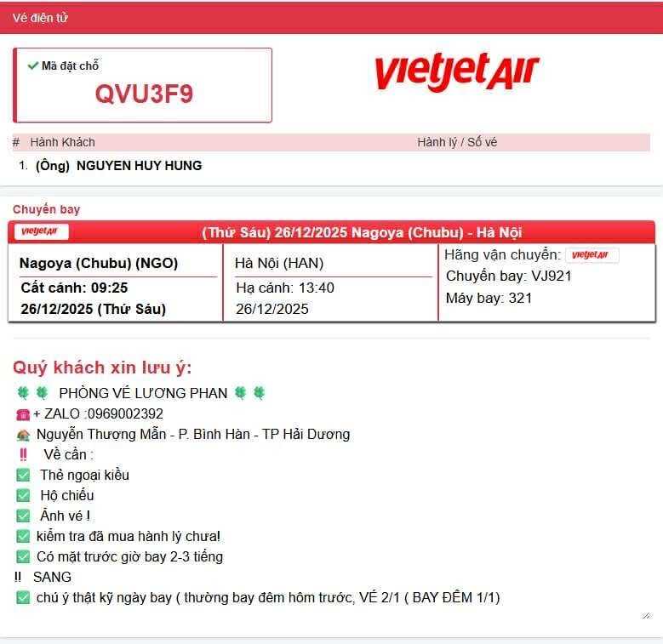Click the checkmark beside Có mặt trước giờ bay
The image size is (663, 644).
[x=23, y=557]
